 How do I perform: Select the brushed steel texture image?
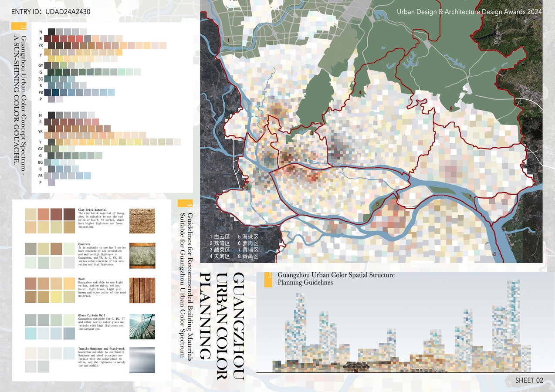click(142, 359)
